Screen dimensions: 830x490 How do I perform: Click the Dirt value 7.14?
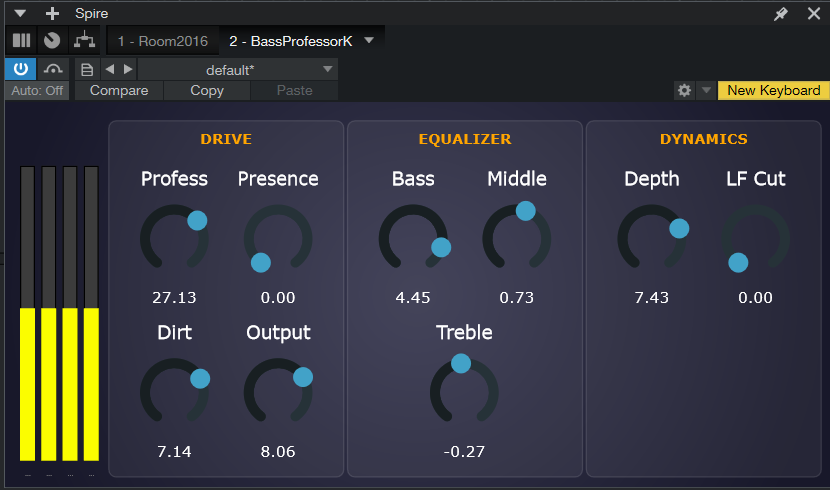tap(174, 452)
